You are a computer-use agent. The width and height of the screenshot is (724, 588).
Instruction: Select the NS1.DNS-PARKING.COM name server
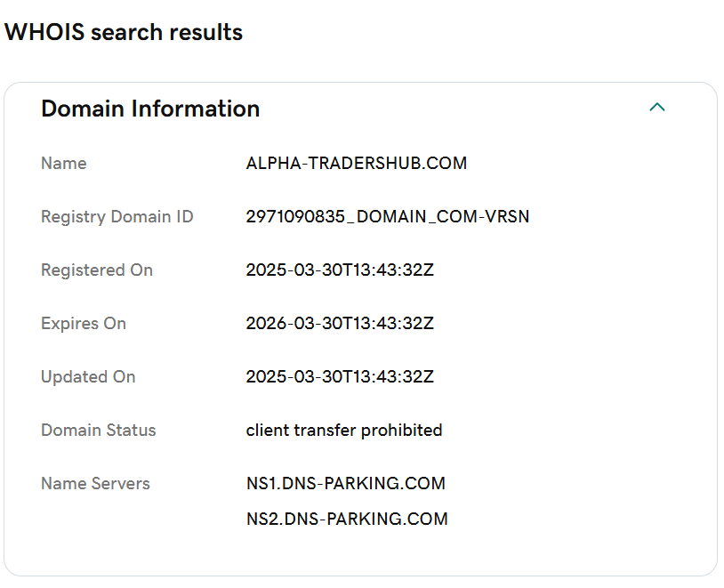345,484
